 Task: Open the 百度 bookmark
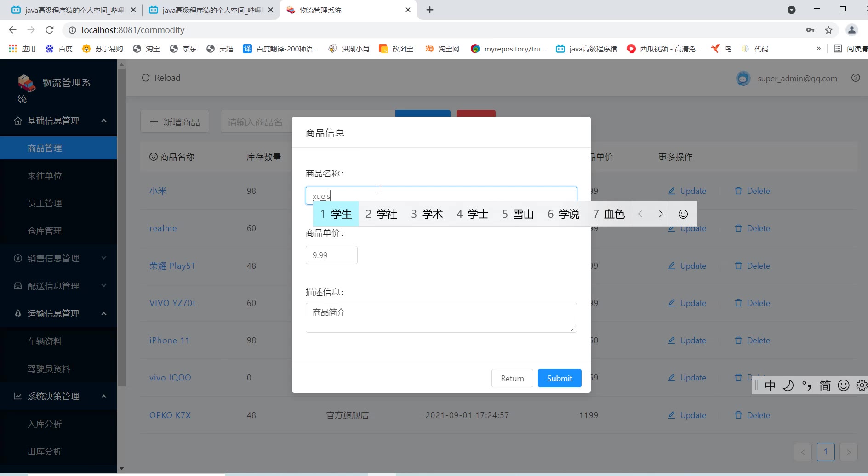(59, 49)
